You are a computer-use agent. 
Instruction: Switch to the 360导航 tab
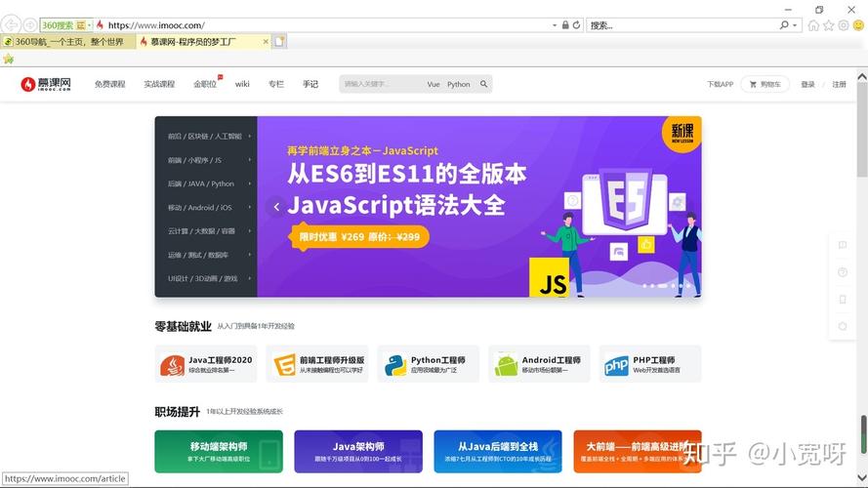(x=68, y=42)
